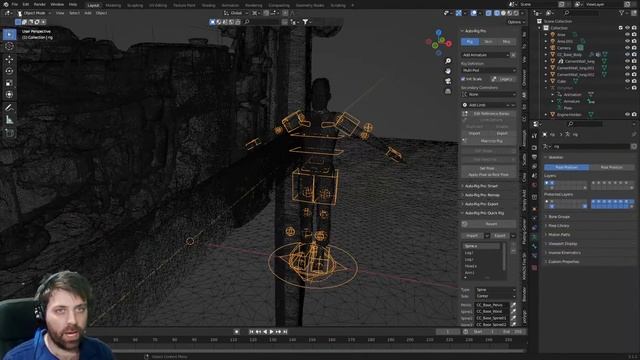Open the File menu
Viewport: 640px width, 360px height.
click(x=15, y=4)
